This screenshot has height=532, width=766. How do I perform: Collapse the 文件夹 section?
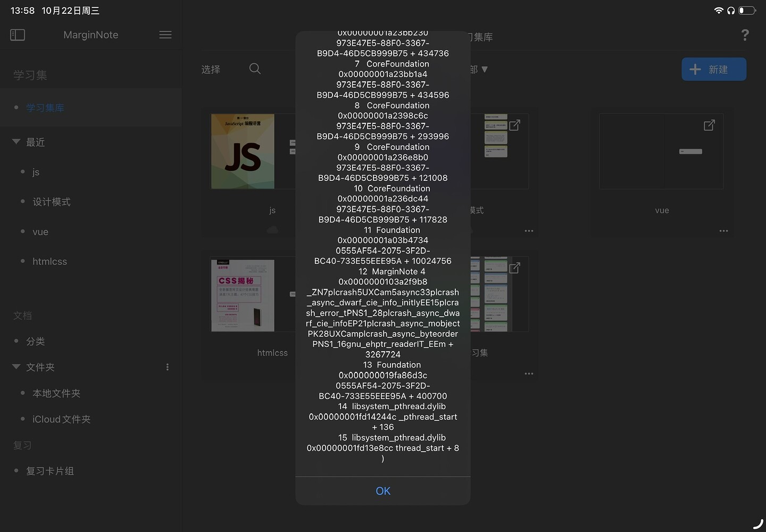point(16,367)
